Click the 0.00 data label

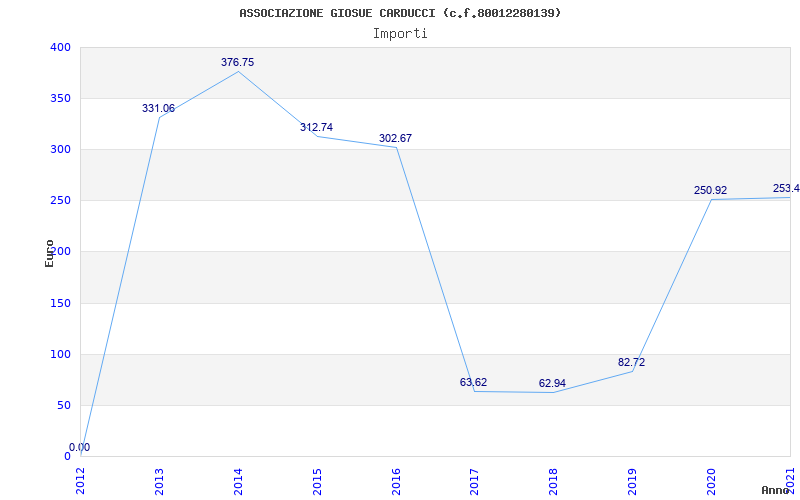(x=80, y=447)
